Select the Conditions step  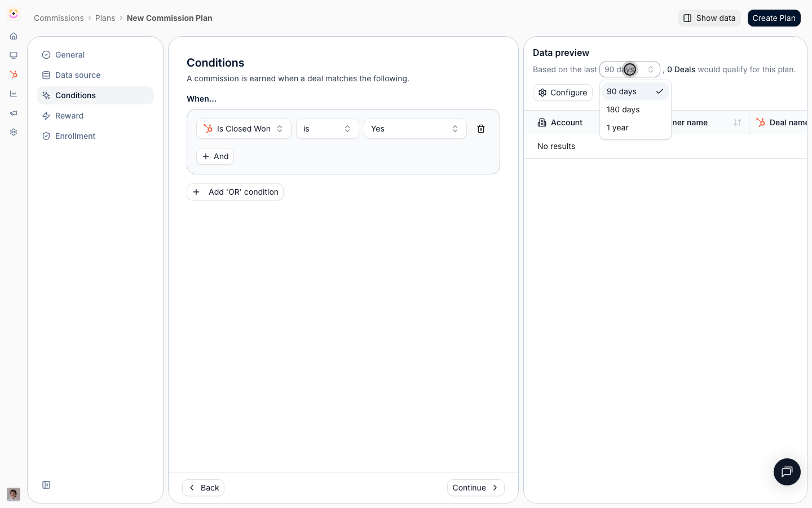(x=95, y=95)
